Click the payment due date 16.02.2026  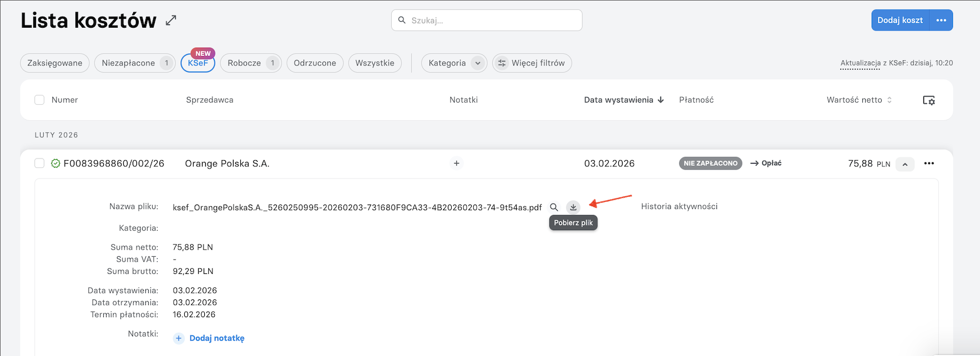[x=194, y=314]
